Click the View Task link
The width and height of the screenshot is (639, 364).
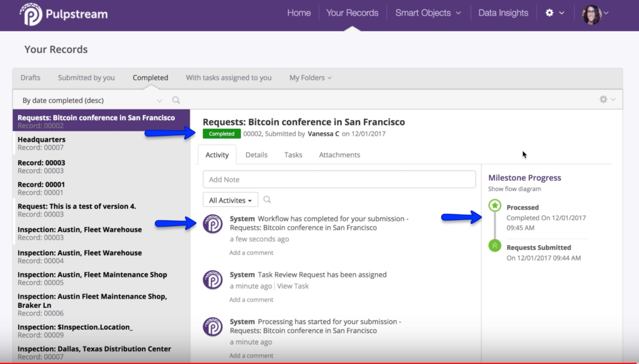293,286
